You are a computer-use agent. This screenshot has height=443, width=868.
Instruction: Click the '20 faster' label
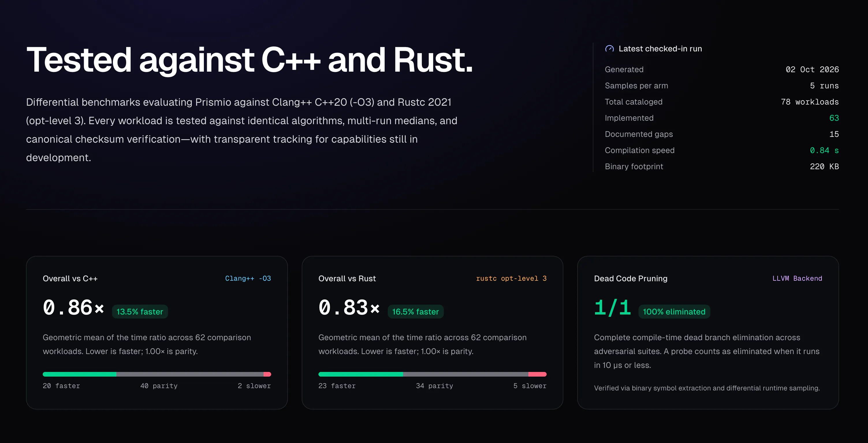pos(61,386)
